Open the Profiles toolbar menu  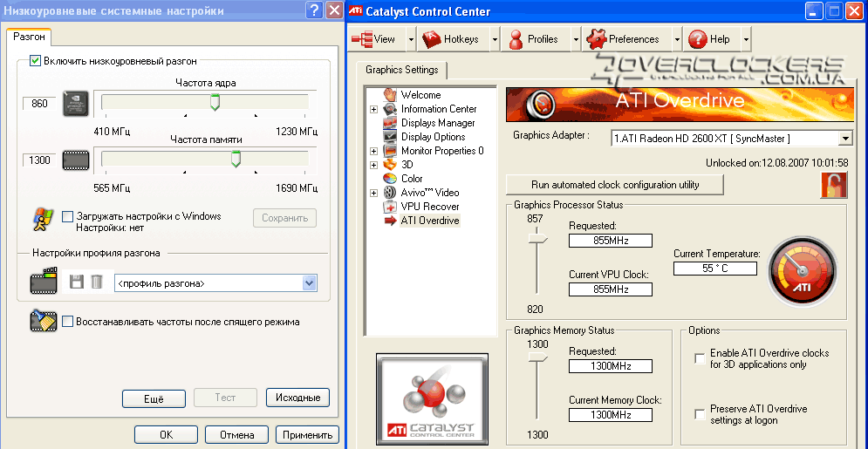(536, 39)
